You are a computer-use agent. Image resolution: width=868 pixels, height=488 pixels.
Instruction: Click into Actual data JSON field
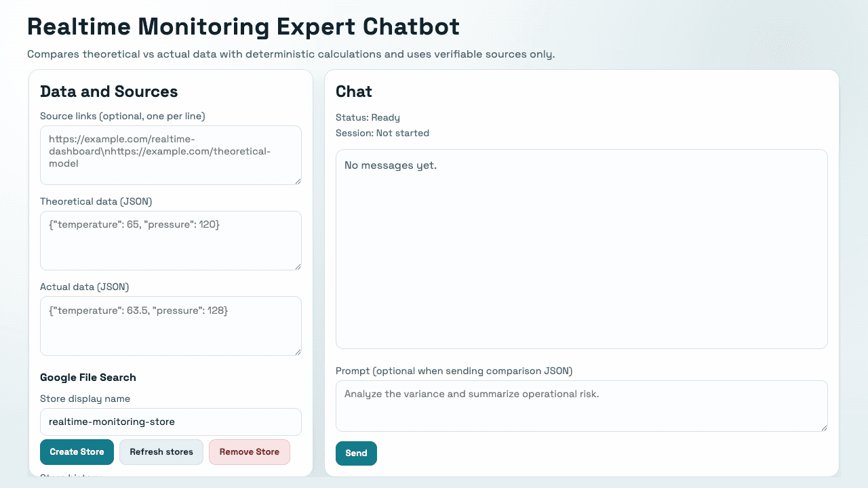pos(171,326)
